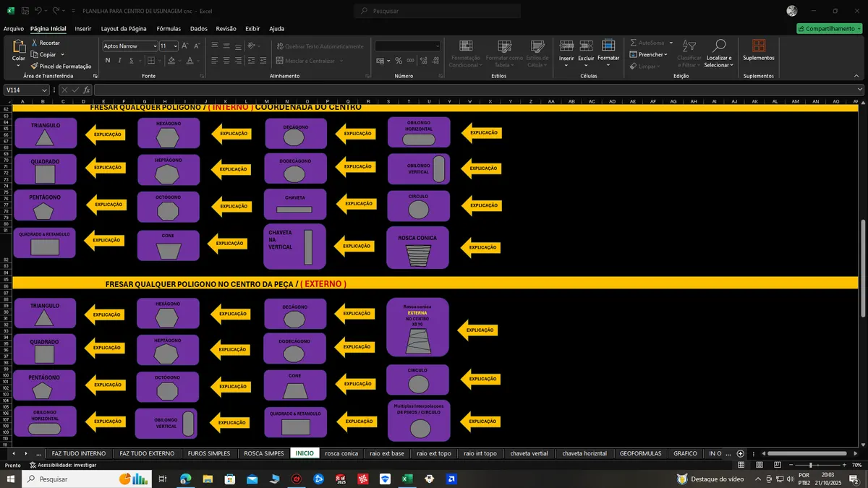Align text to the top of the cell
This screenshot has width=868, height=488.
tap(215, 46)
